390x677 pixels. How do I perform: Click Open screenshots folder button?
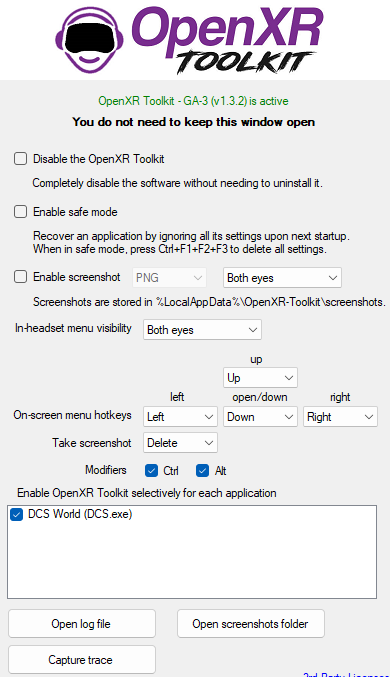(250, 624)
